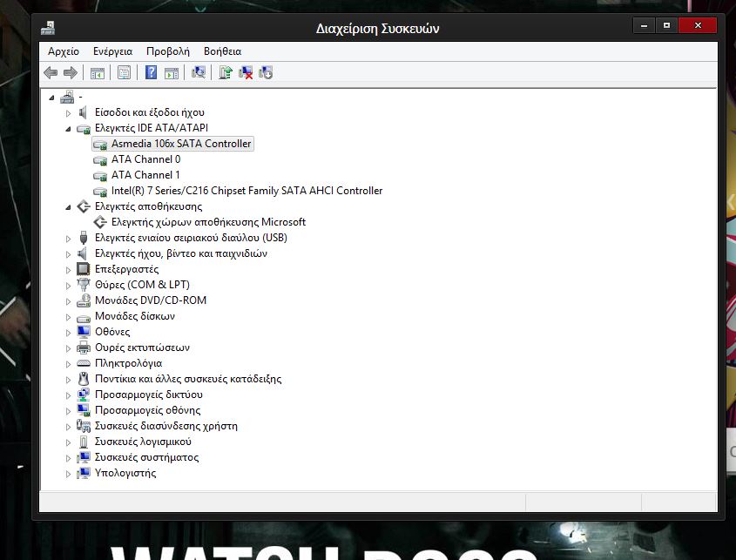Expand the Οθόνες node
736x560 pixels.
(x=68, y=333)
